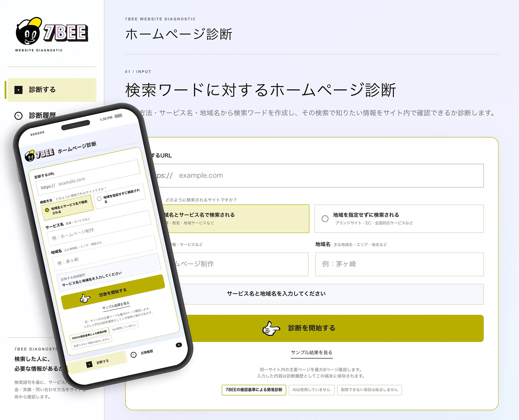The image size is (519, 420).
Task: Click the phone time display 1:30 PM
Action: click(106, 119)
